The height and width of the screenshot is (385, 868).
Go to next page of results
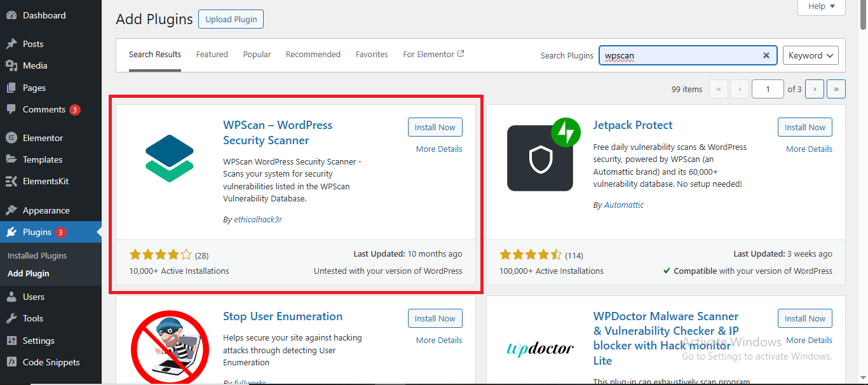pos(815,89)
